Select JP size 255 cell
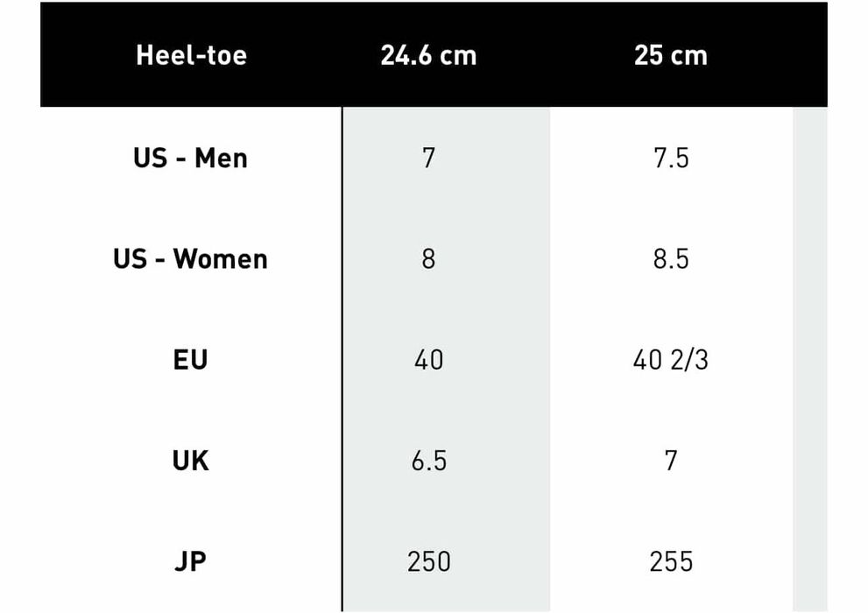Image resolution: width=868 pixels, height=613 pixels. tap(670, 561)
